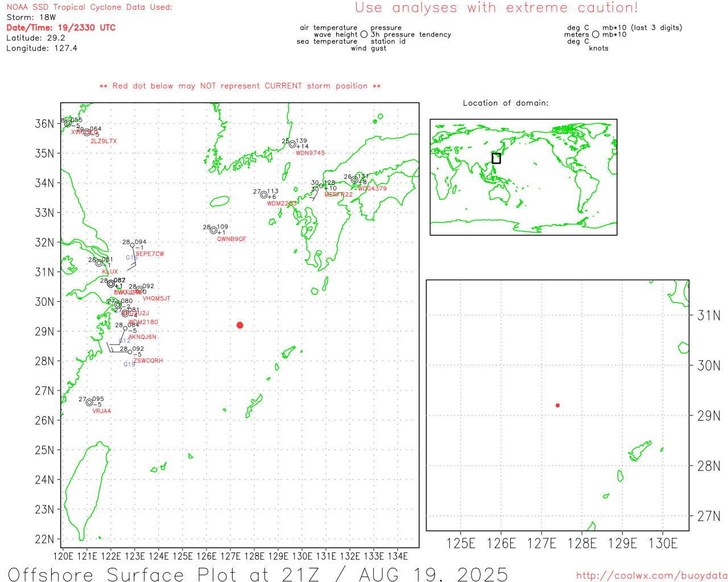Click the station circle above QWNB9QF
This screenshot has height=582, width=728.
(x=214, y=230)
